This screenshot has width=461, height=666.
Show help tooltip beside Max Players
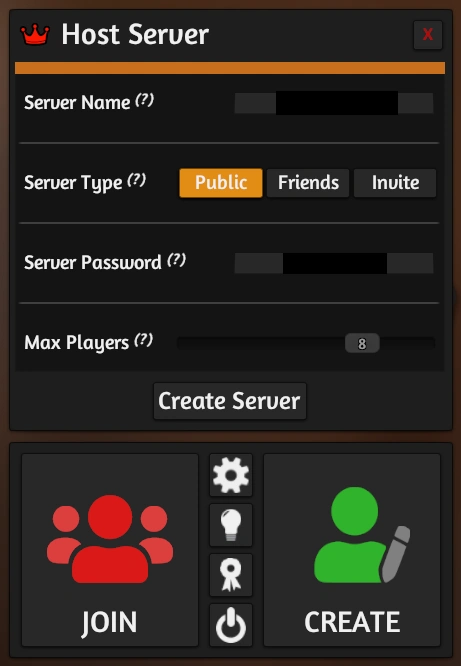(x=144, y=340)
